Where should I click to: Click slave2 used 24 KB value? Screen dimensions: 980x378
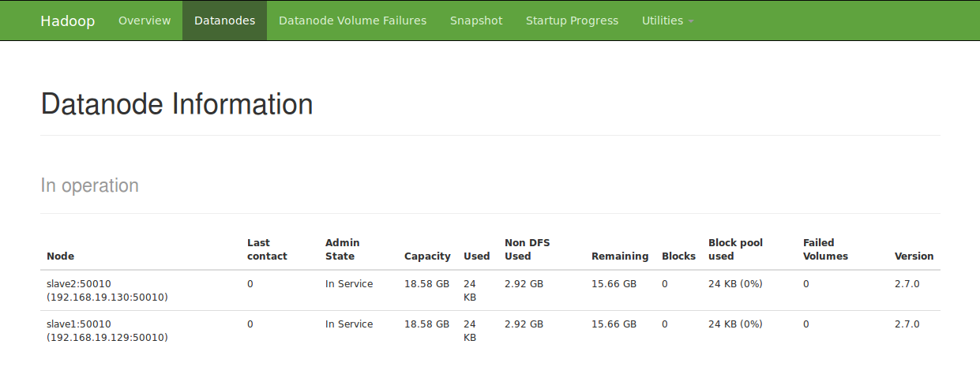[x=470, y=290]
